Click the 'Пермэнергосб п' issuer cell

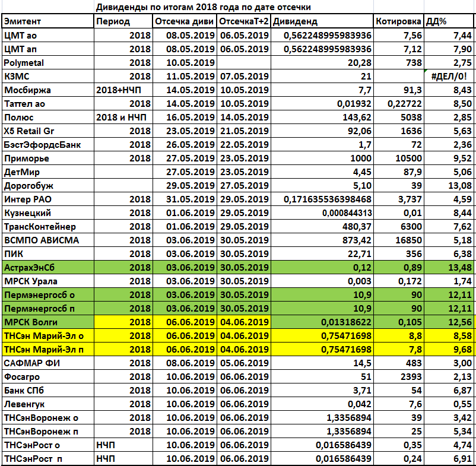coord(48,309)
